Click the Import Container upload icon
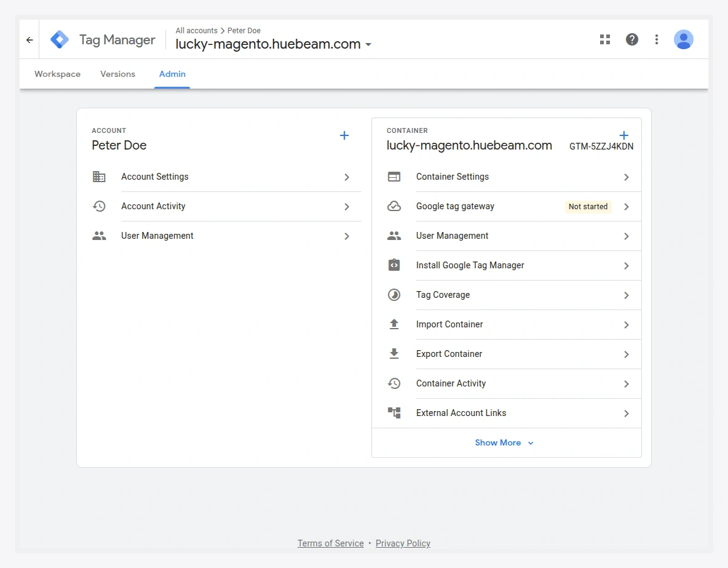728x568 pixels. pos(394,324)
